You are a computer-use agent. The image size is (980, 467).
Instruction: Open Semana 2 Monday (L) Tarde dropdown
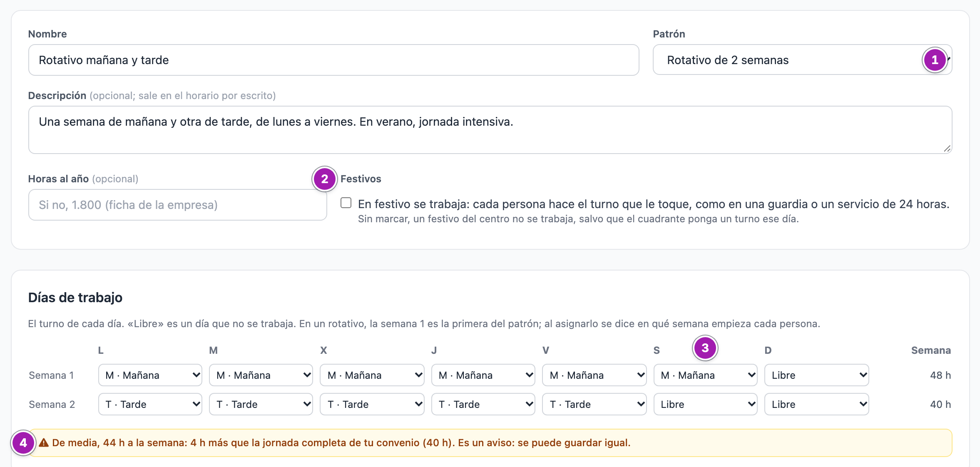pos(150,404)
